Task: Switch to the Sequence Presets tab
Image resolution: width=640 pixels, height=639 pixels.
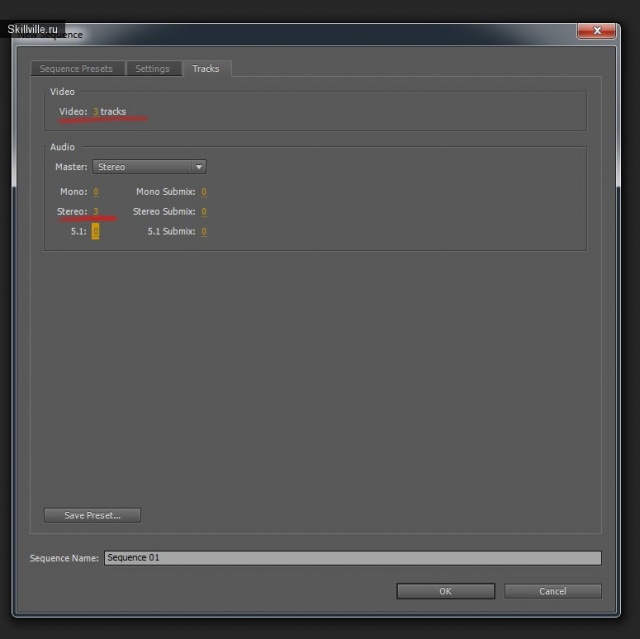Action: coord(76,69)
